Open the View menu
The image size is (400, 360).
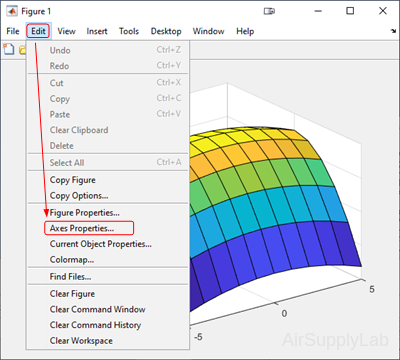click(x=66, y=31)
